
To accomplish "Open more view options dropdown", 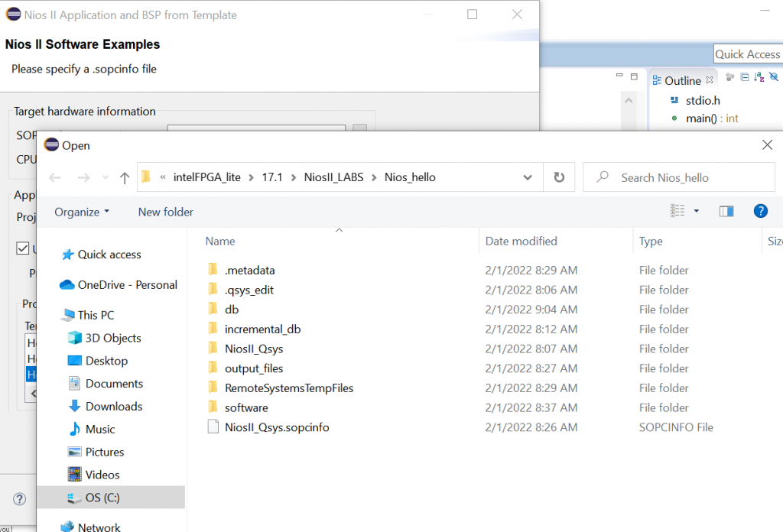I will [697, 211].
